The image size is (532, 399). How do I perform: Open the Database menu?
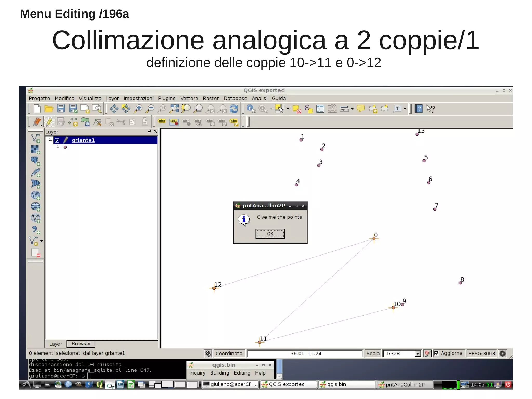tap(235, 98)
